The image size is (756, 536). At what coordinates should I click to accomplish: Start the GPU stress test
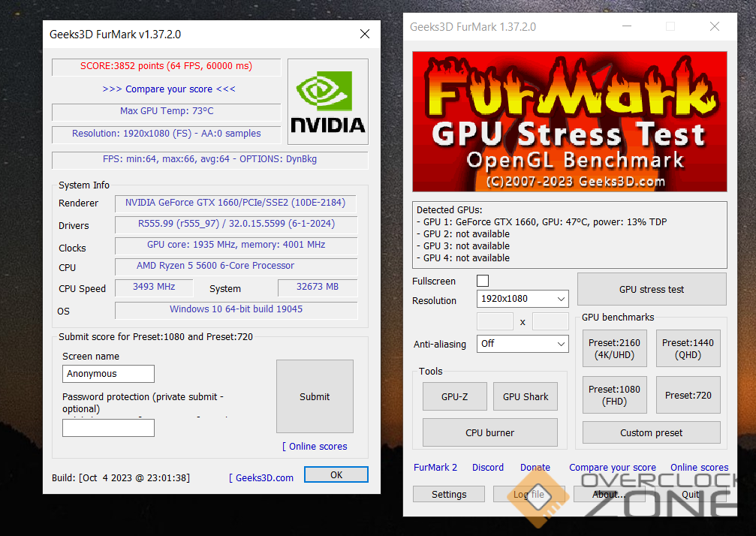(652, 289)
